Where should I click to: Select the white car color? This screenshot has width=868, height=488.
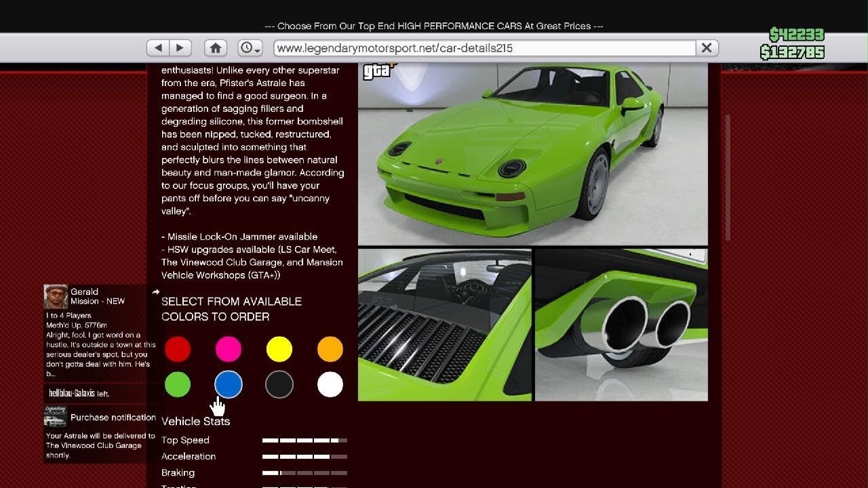pos(330,384)
